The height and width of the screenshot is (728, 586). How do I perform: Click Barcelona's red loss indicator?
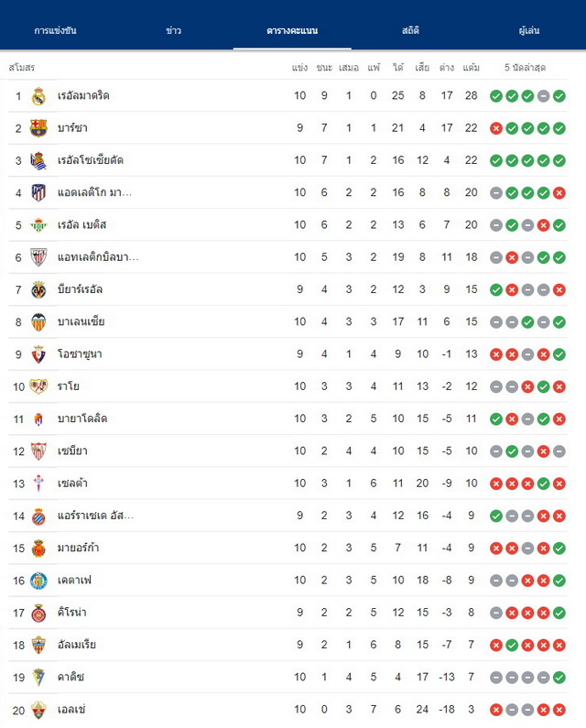496,128
